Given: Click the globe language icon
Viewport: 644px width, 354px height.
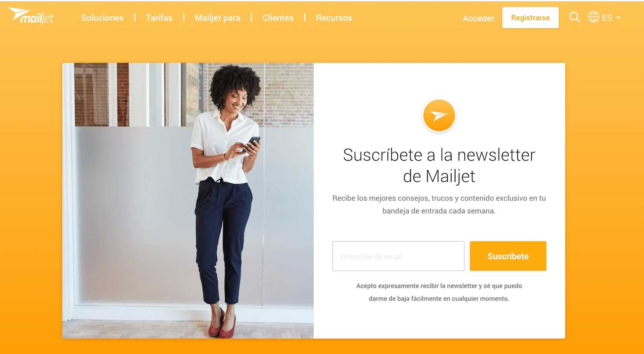Looking at the screenshot, I should click(x=594, y=17).
